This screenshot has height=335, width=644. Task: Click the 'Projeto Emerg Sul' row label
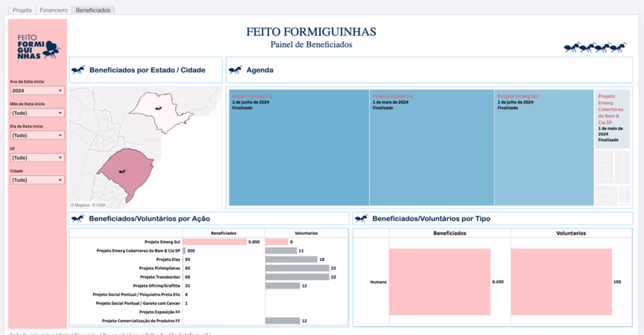click(162, 242)
